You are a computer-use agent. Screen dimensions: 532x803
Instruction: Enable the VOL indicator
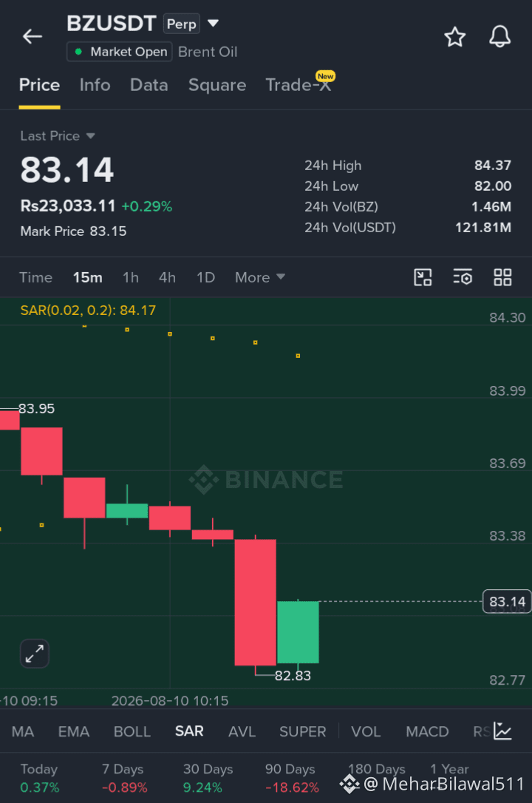366,731
